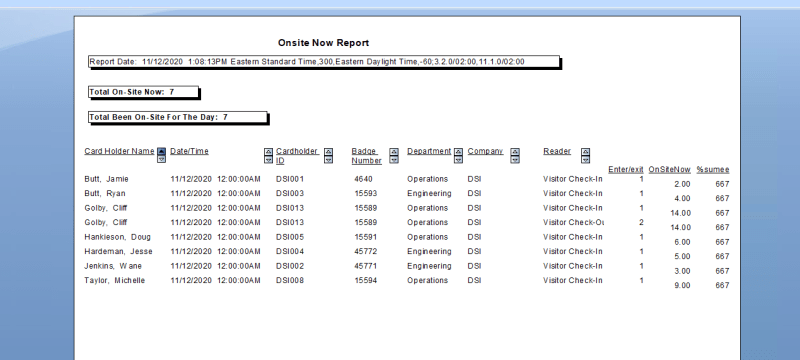Screen dimensions: 800x360
Task: Click cardholder ID DSI003
Action: [x=290, y=194]
